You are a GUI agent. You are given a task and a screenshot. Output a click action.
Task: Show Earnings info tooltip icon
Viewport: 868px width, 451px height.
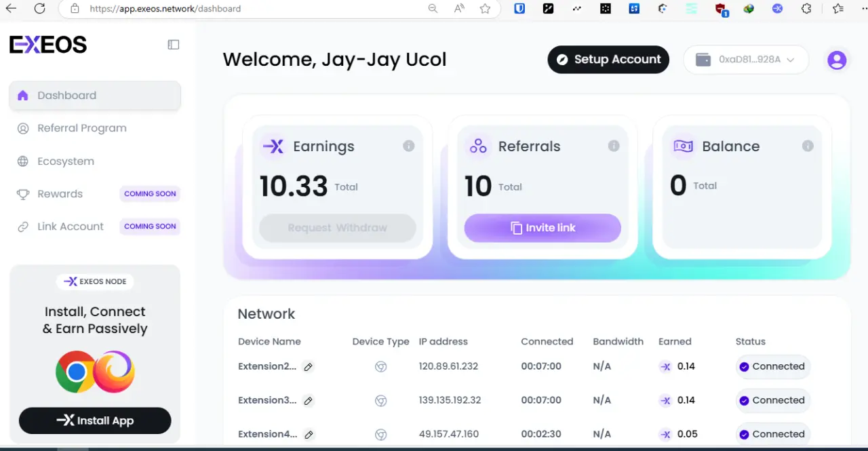pos(408,146)
